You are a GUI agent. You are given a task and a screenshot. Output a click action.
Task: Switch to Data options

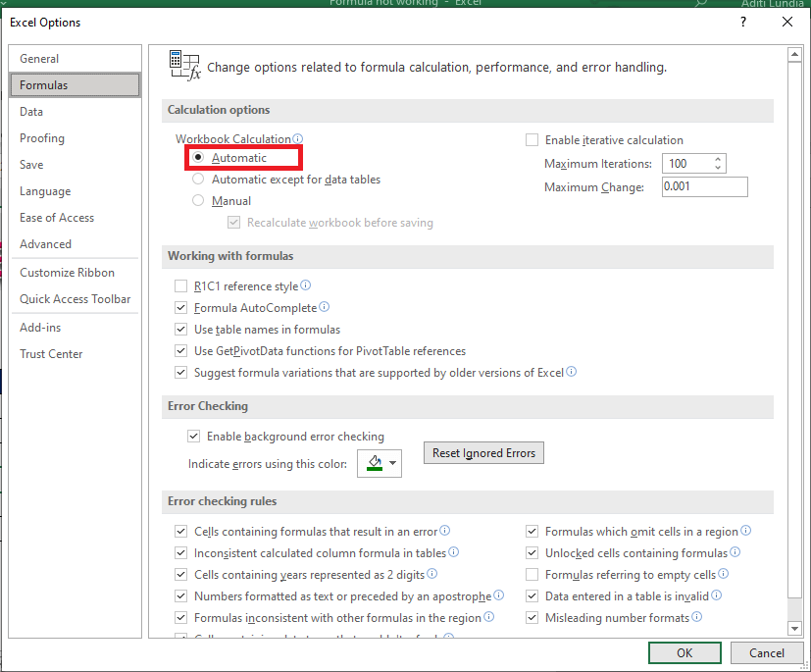[75, 111]
